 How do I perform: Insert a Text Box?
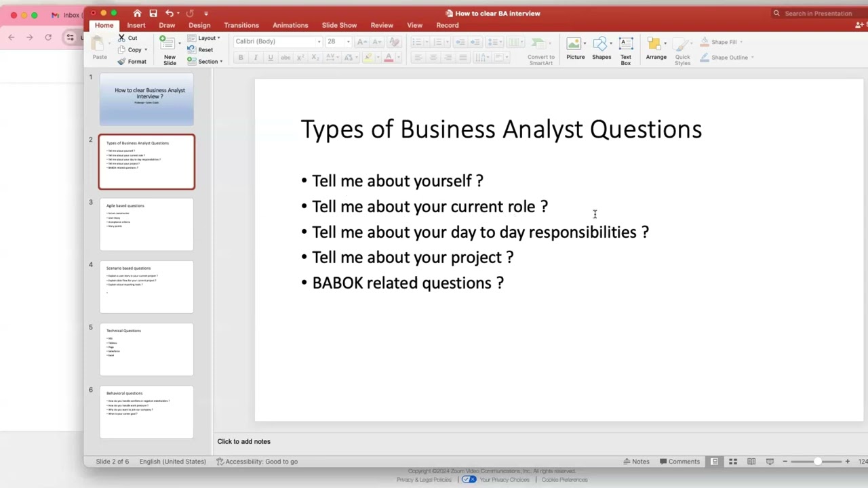(626, 51)
